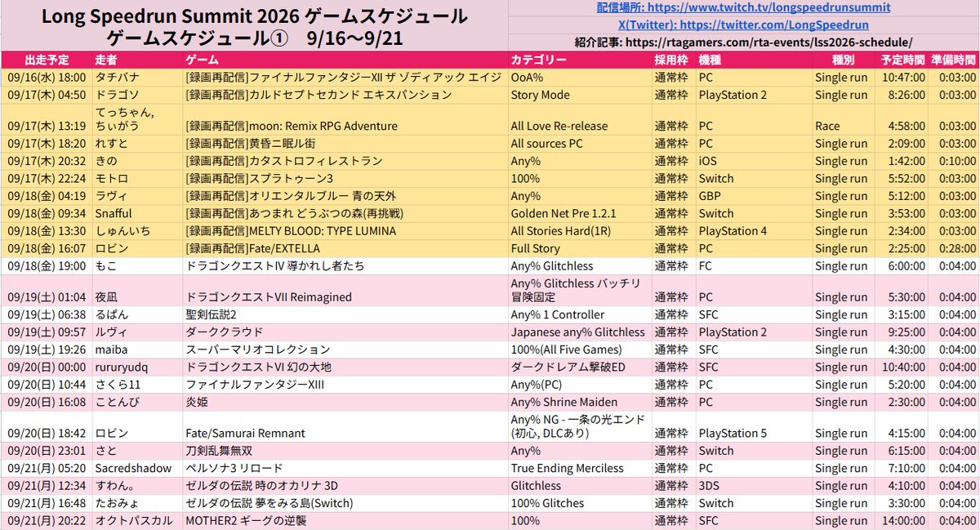
Task: Select the スプラトゥーン3 game cell
Action: point(345,178)
